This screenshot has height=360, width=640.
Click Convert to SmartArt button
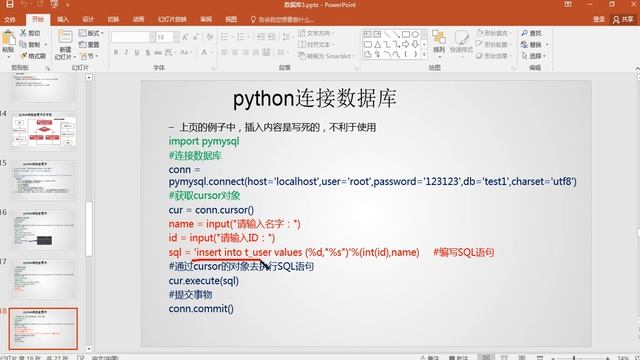click(327, 56)
